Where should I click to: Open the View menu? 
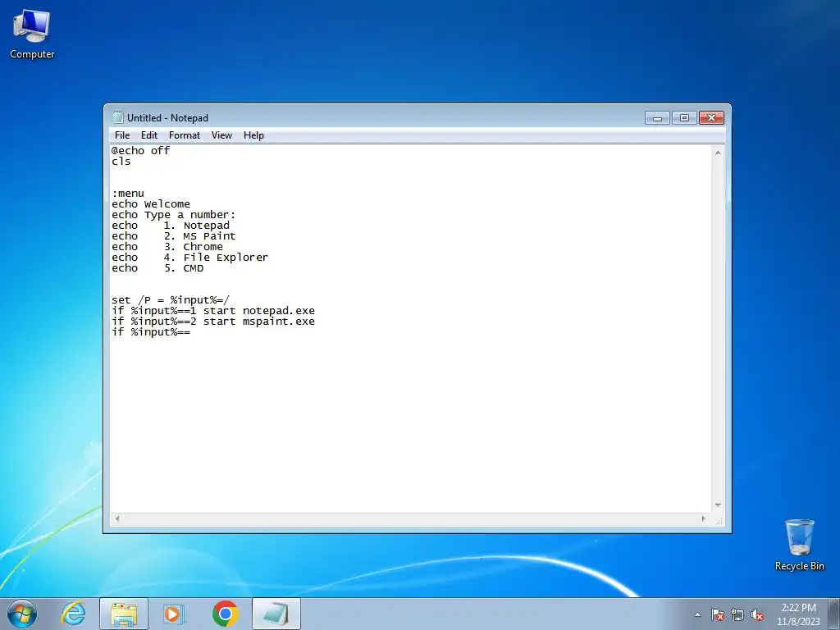(221, 135)
